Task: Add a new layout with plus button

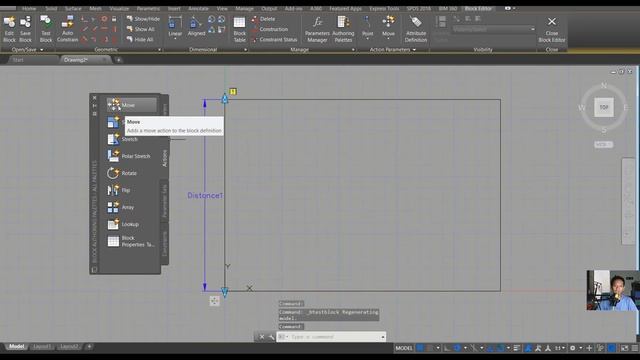Action: (89, 347)
